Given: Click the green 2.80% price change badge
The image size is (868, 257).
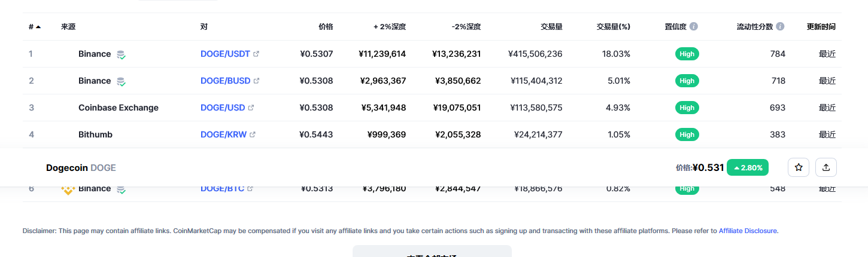Looking at the screenshot, I should point(748,167).
